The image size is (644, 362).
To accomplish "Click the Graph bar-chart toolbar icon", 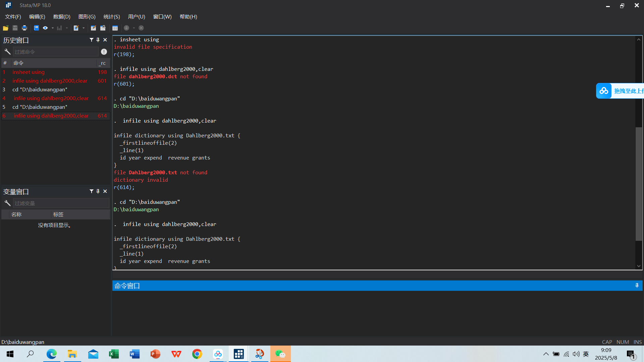I will 59,28.
